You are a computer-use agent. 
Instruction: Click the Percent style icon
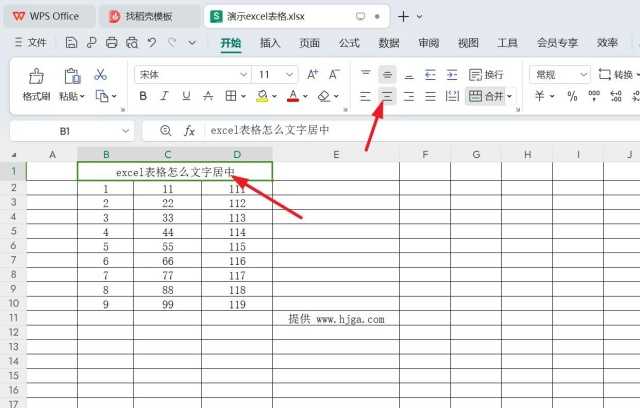pyautogui.click(x=572, y=96)
